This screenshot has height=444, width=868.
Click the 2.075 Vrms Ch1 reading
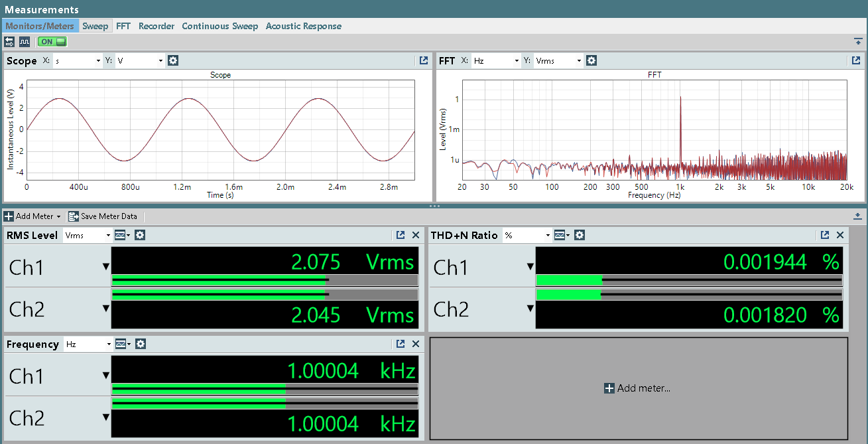tap(353, 261)
